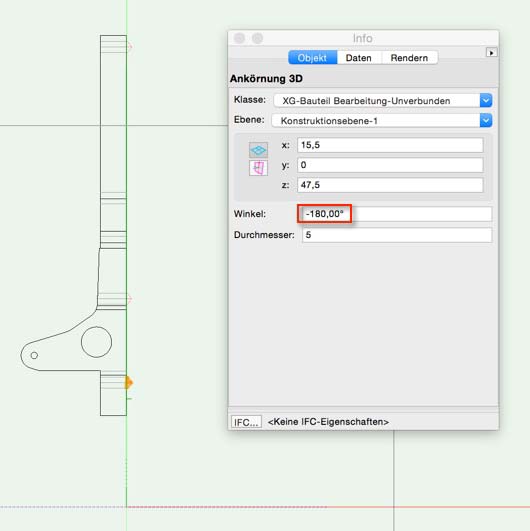
Task: Click the orange center punch marker
Action: point(129,382)
